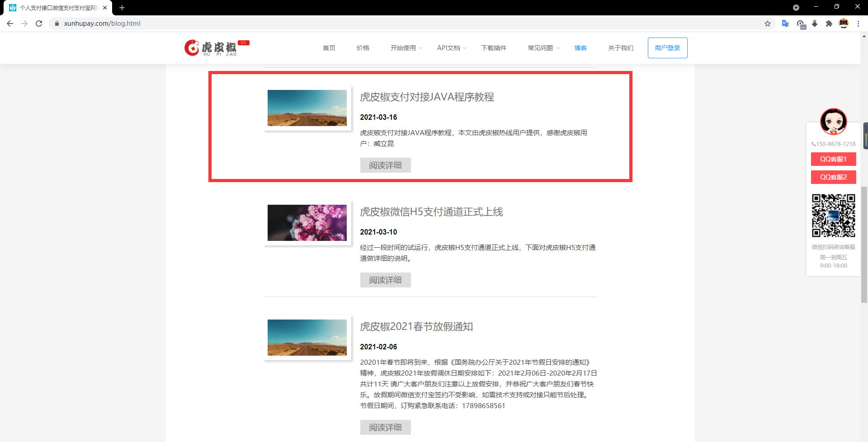Click the download arrow extension icon
This screenshot has width=868, height=442.
point(815,24)
